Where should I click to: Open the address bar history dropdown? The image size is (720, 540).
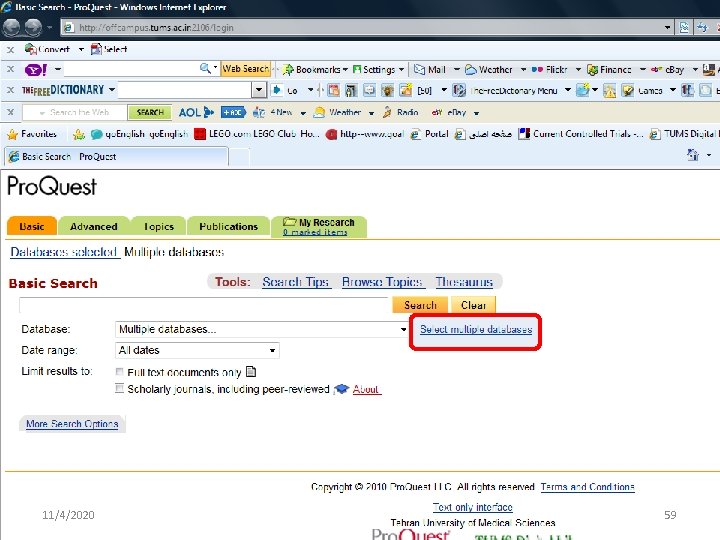click(667, 28)
